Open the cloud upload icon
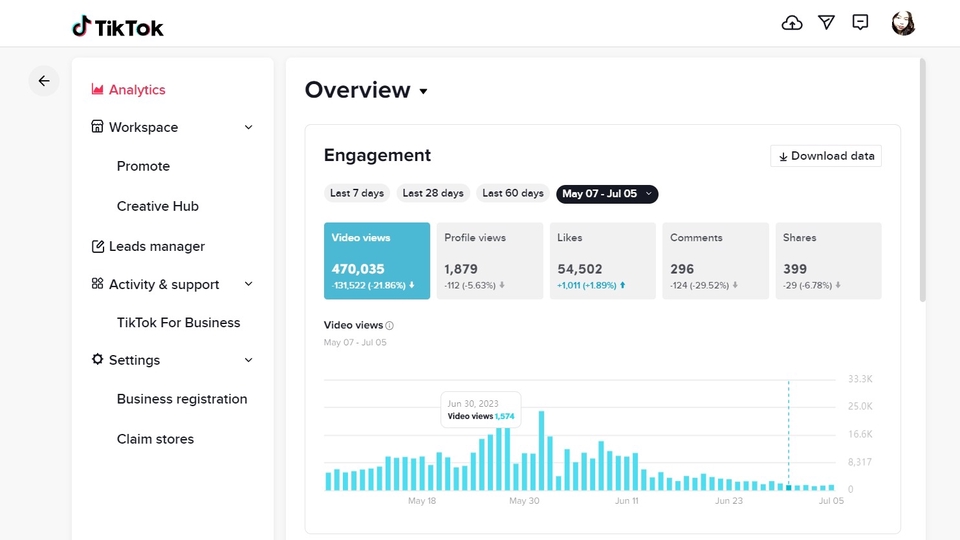 792,23
